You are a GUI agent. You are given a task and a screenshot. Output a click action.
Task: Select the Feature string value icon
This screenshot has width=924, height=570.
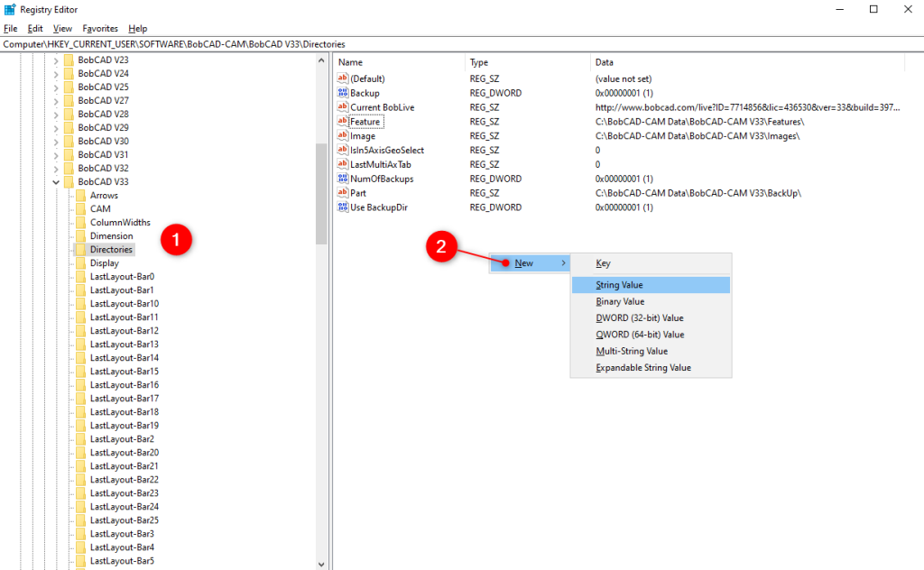(344, 121)
